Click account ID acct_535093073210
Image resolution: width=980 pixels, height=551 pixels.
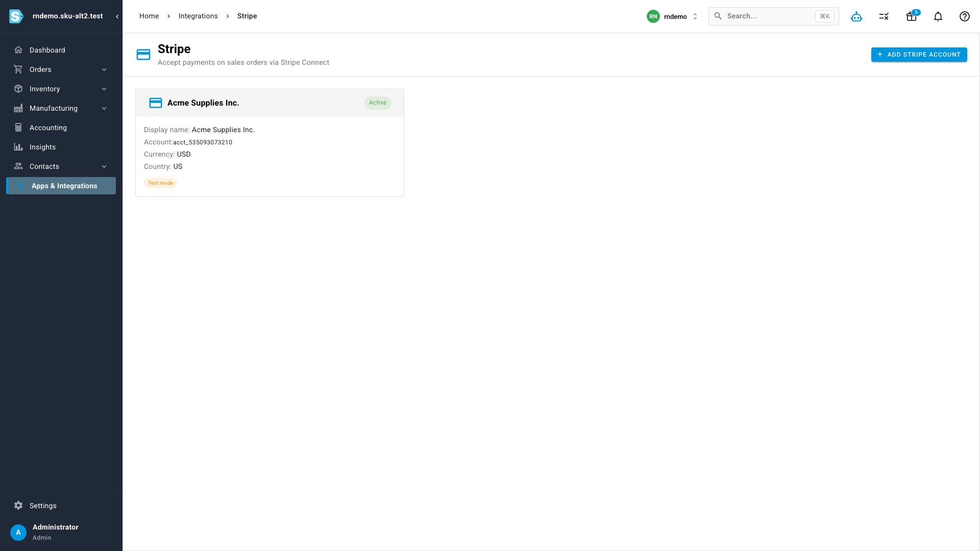tap(203, 142)
